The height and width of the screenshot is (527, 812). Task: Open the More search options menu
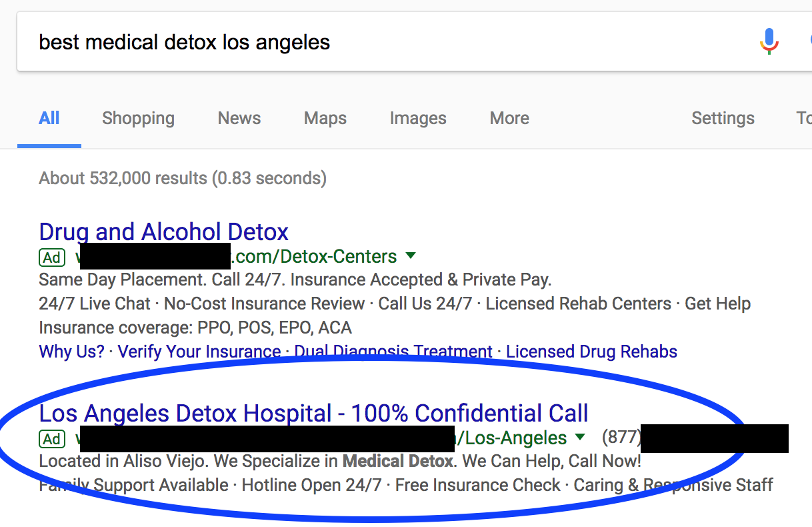pyautogui.click(x=509, y=118)
